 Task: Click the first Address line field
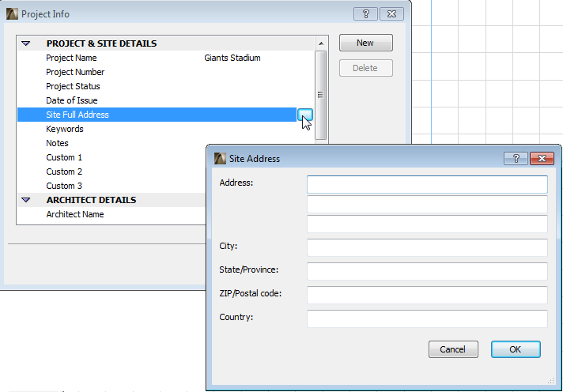[x=427, y=184]
